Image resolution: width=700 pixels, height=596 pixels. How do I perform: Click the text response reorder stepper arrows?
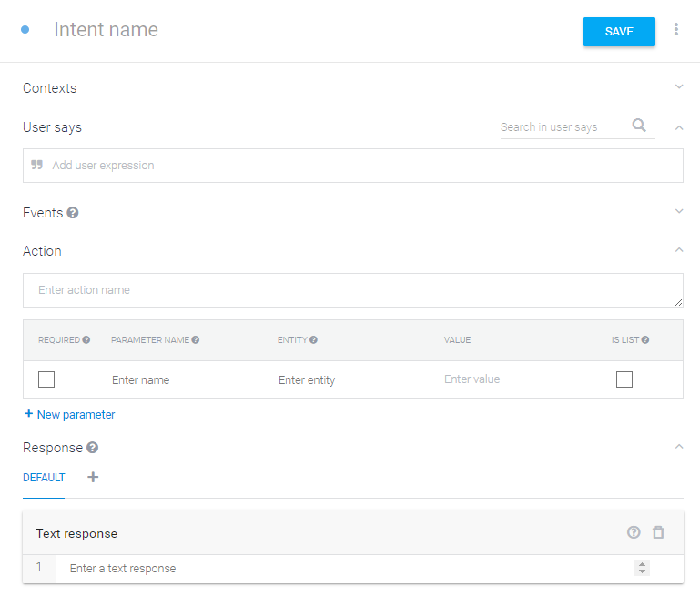(642, 568)
